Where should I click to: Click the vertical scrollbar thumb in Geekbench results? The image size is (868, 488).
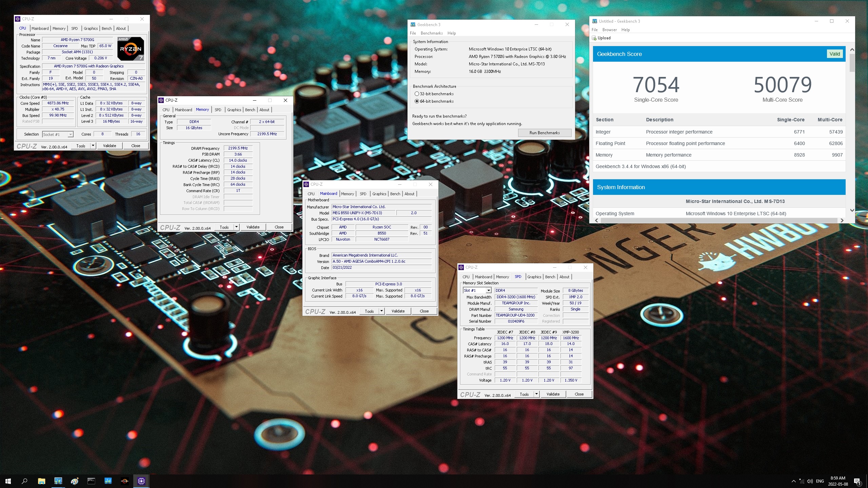852,63
